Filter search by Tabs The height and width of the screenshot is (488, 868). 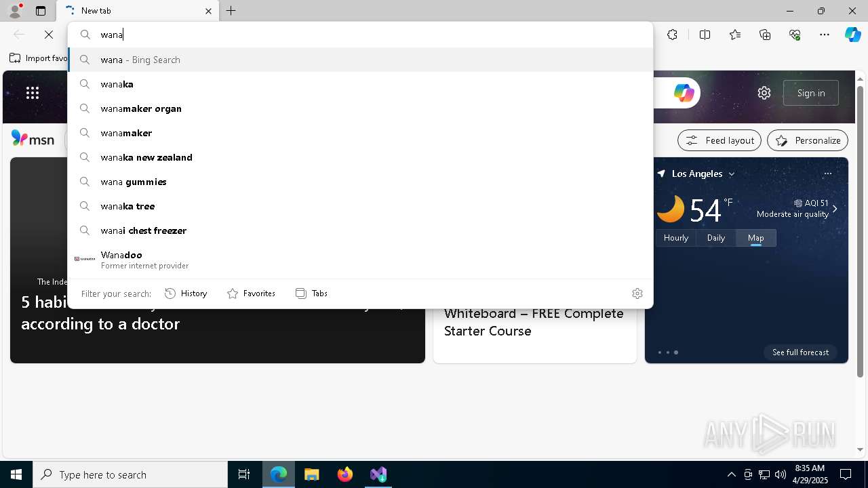pos(311,293)
